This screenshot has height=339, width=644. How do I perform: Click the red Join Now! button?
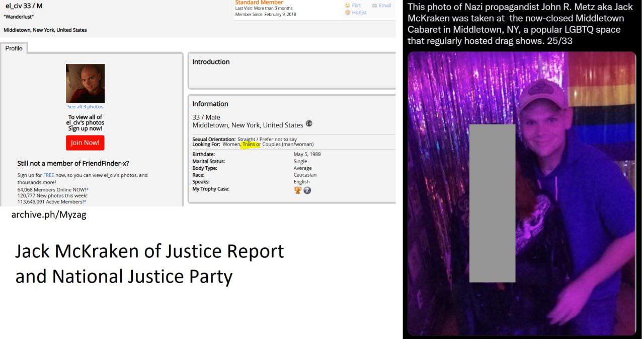pos(85,143)
